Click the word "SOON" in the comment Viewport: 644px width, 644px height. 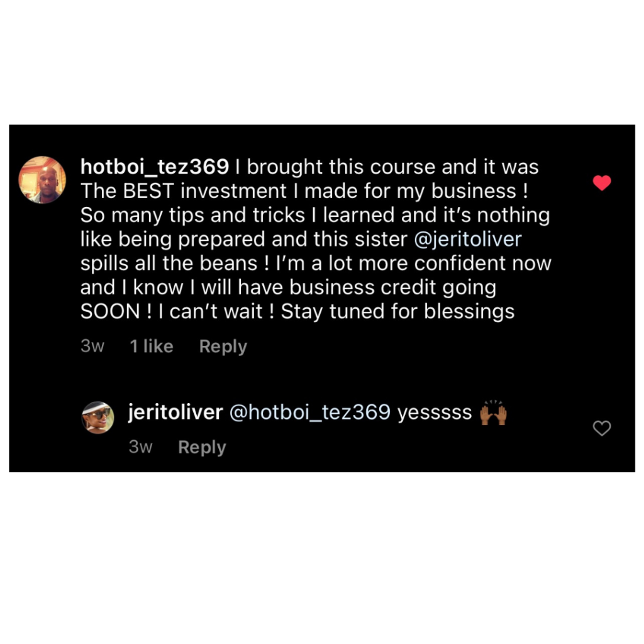110,312
